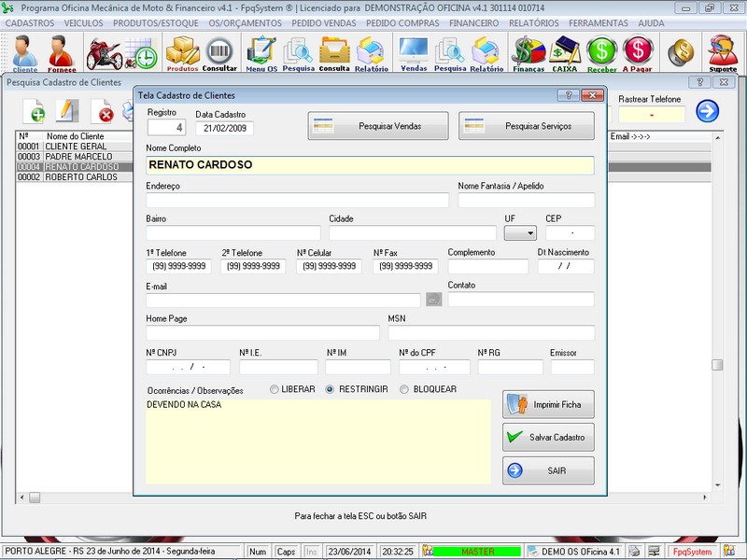Select the BLOQUEAR radio option
747x560 pixels.
[404, 389]
